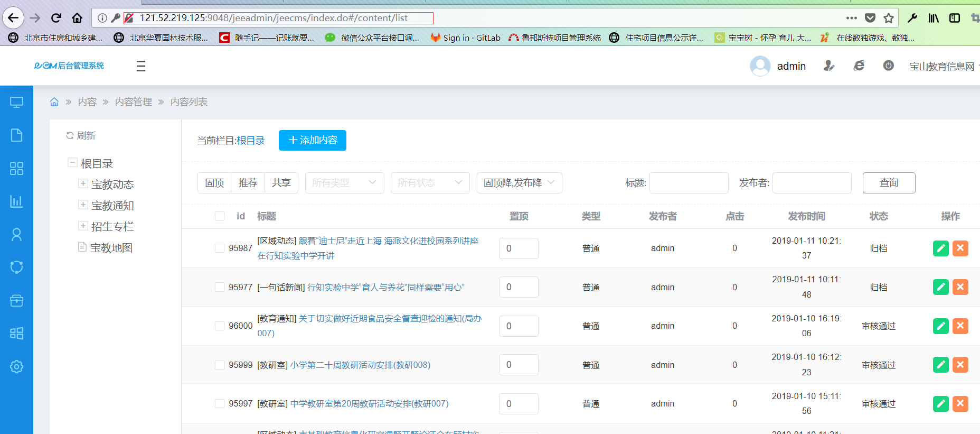Open the settings gear sidebar icon
This screenshot has height=434, width=980.
tap(16, 366)
